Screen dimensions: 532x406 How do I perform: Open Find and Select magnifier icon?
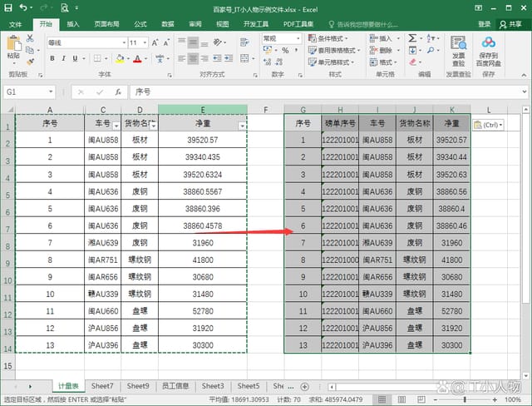pos(431,50)
